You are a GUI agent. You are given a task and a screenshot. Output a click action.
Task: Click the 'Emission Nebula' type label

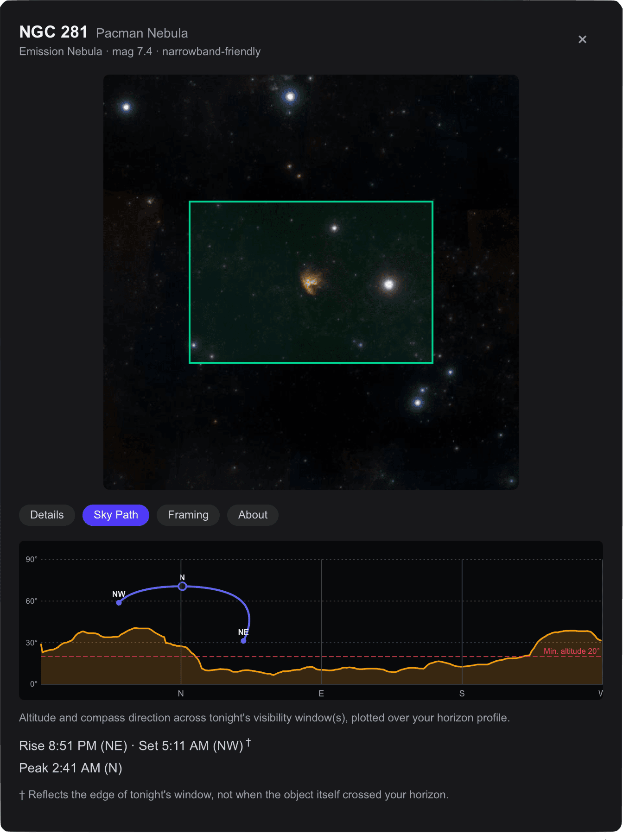tap(61, 51)
